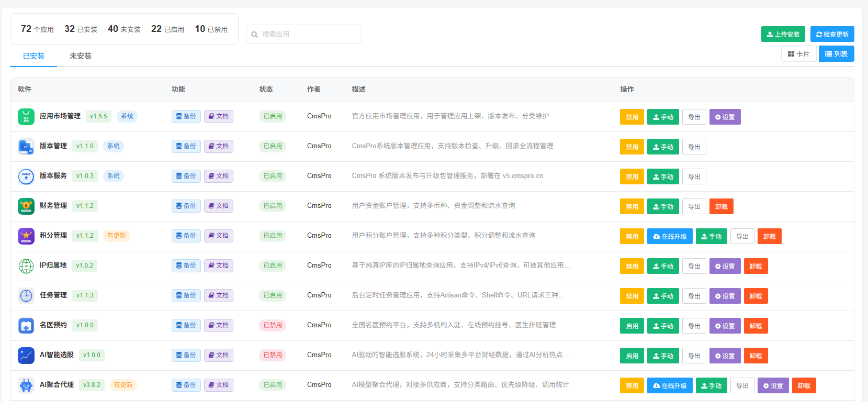868x409 pixels.
Task: Click the 财务管理 app icon
Action: click(26, 206)
